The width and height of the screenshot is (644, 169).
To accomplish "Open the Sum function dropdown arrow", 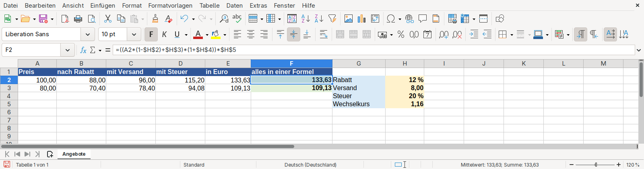I will [x=100, y=50].
